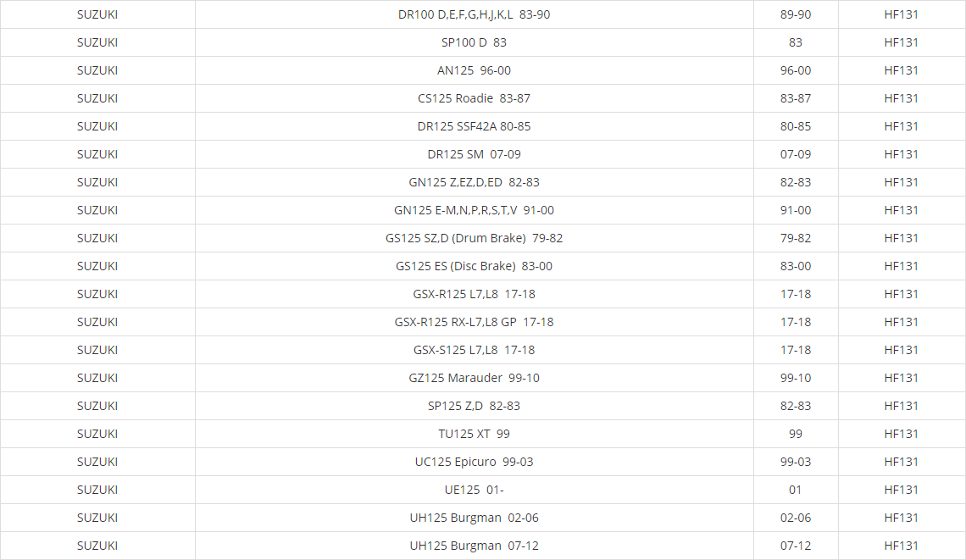966x560 pixels.
Task: Select the TU125 XT 99 model
Action: (x=474, y=434)
